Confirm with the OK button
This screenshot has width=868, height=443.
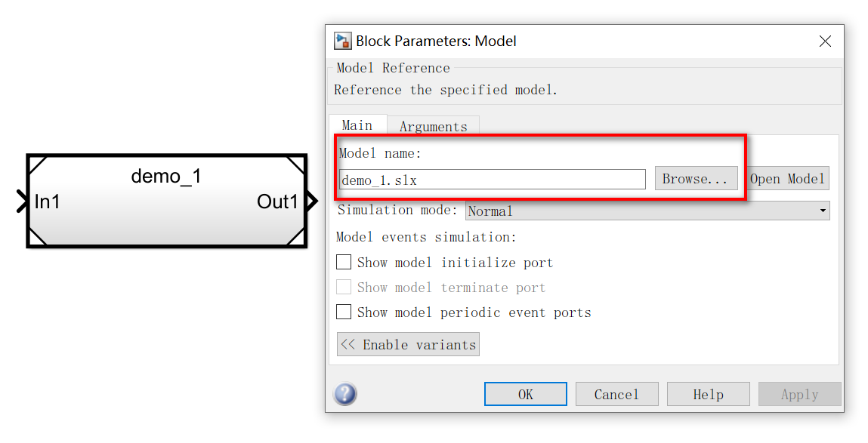(525, 395)
